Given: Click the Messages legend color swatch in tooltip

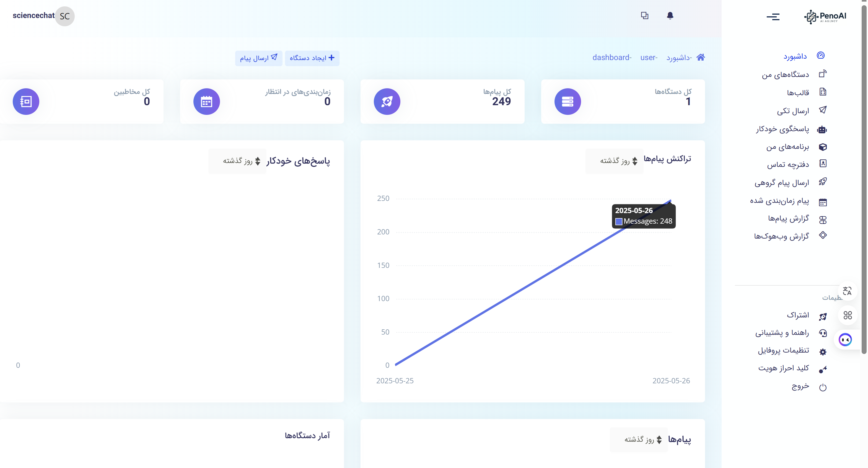Looking at the screenshot, I should pos(619,221).
